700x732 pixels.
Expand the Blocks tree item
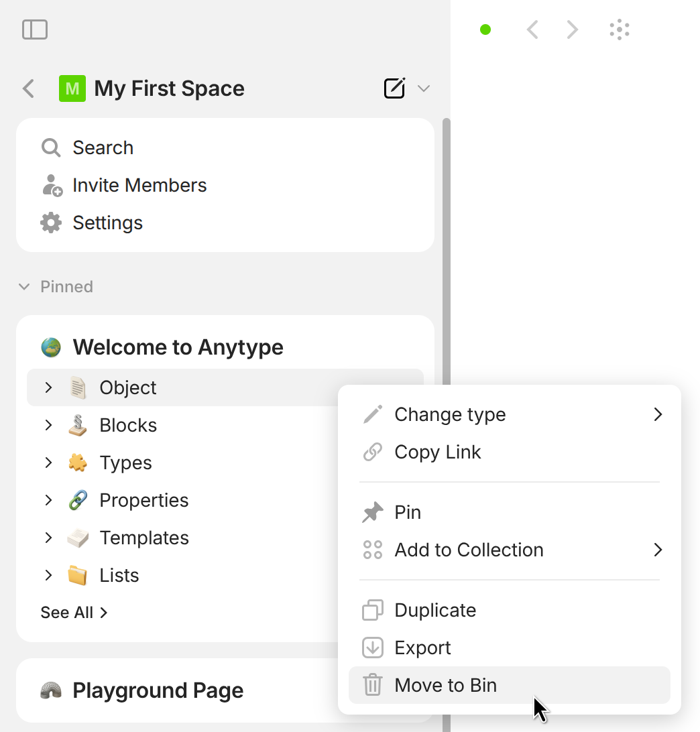pos(48,425)
